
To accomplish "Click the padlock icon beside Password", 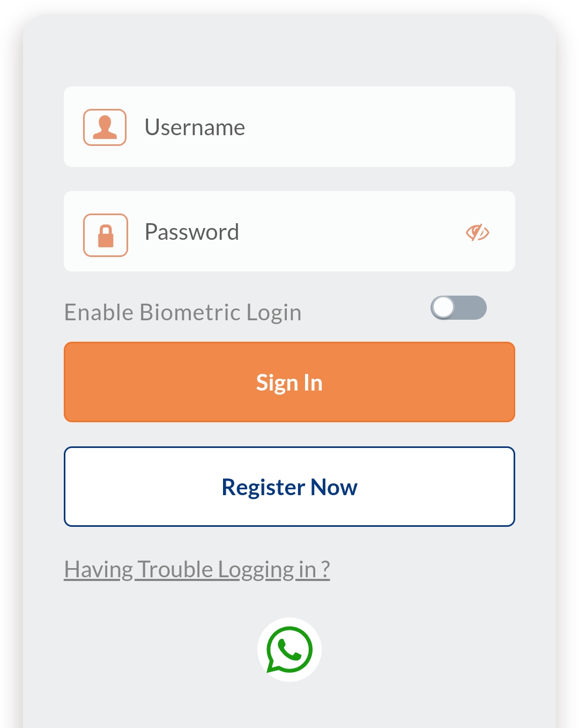I will [x=106, y=235].
